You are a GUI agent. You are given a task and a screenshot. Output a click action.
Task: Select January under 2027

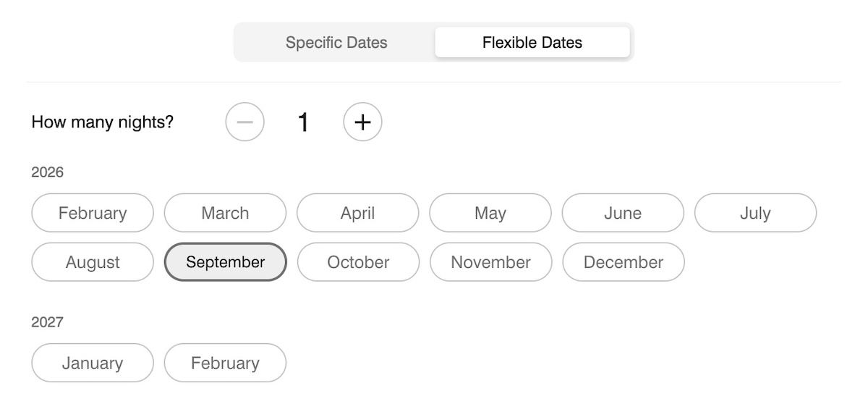point(93,363)
